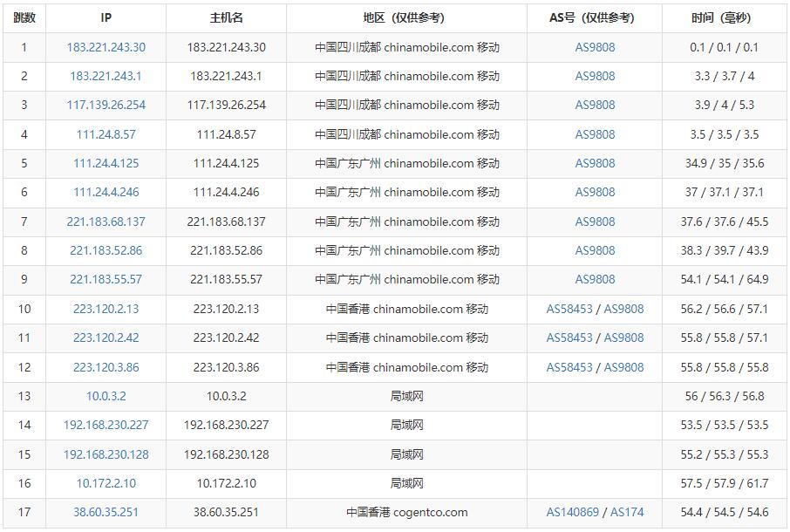Click the IP column header
This screenshot has height=532, width=790.
click(x=106, y=18)
